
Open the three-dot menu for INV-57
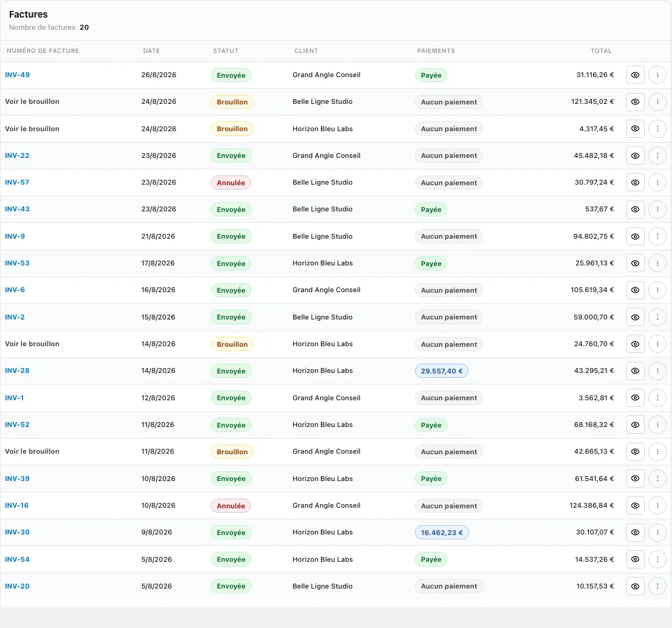click(657, 182)
